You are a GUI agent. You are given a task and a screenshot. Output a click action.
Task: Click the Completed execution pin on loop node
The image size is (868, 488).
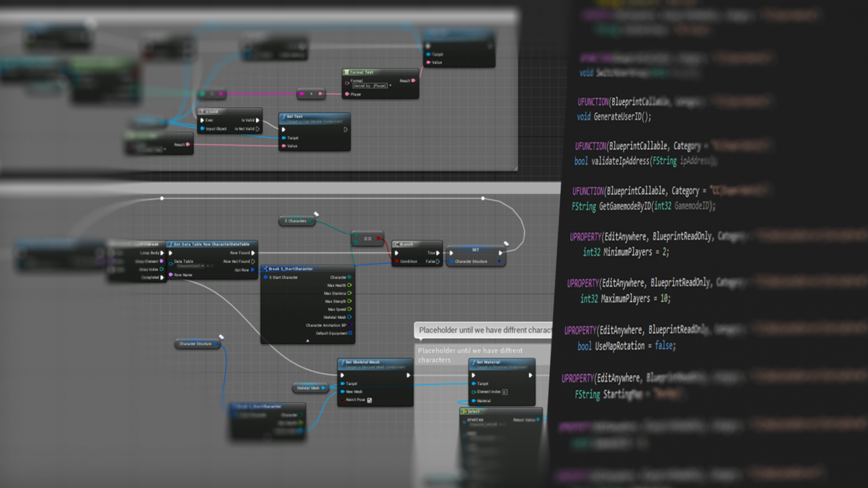pyautogui.click(x=162, y=278)
